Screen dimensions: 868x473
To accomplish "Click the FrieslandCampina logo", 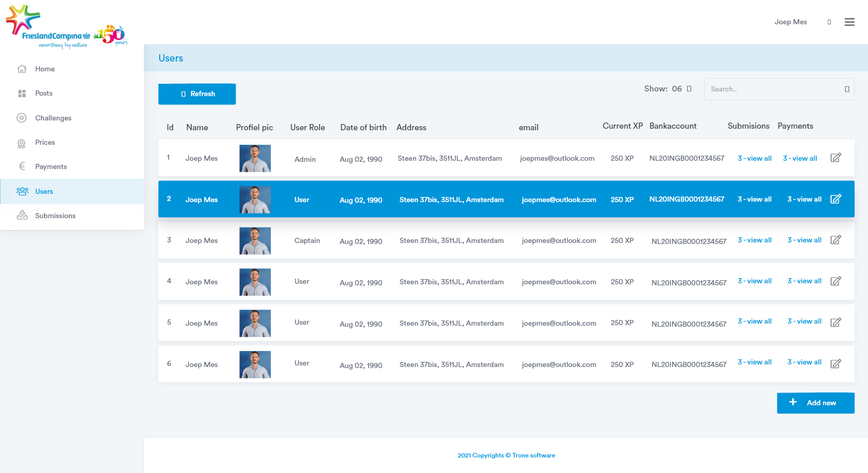I will coord(66,27).
